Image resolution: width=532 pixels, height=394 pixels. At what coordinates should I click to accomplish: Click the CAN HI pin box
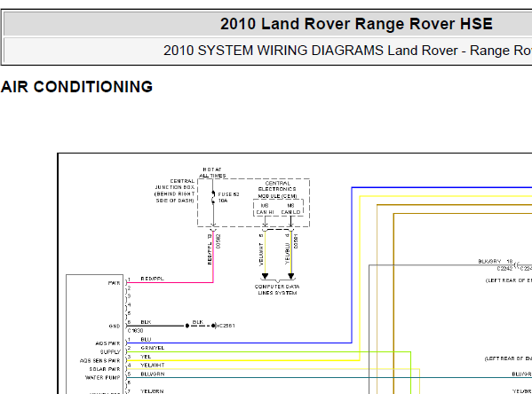point(265,209)
